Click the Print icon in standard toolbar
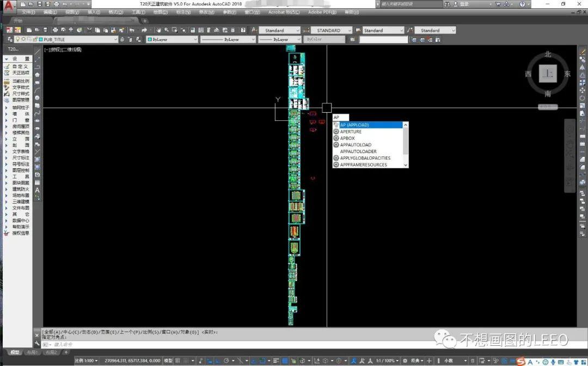Screen dimensions: 588x366 (x=56, y=30)
